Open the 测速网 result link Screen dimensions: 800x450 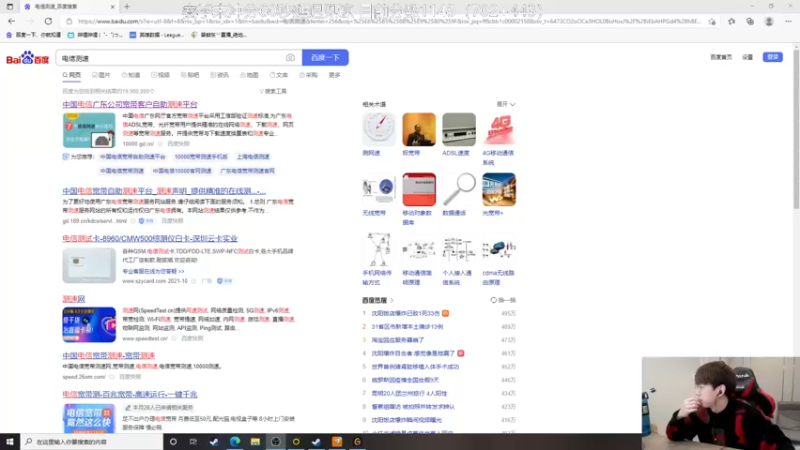coord(73,299)
